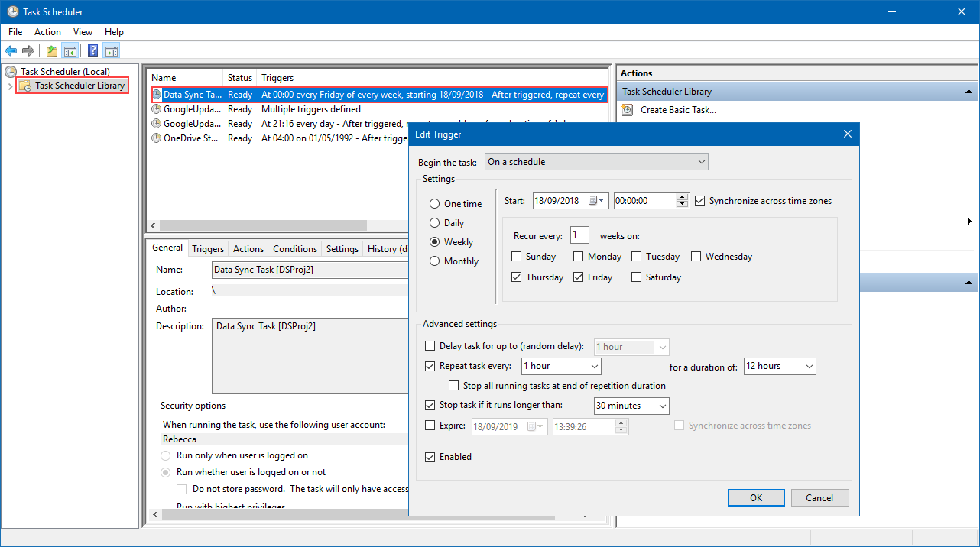This screenshot has height=547, width=980.
Task: Check the Monday checkbox
Action: click(579, 257)
